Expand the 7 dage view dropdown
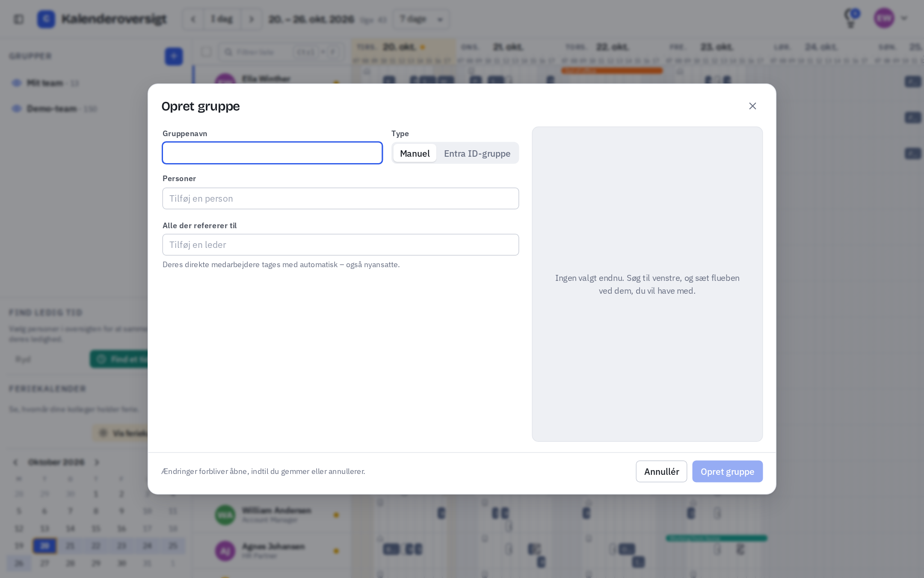Image resolution: width=924 pixels, height=578 pixels. coord(421,19)
